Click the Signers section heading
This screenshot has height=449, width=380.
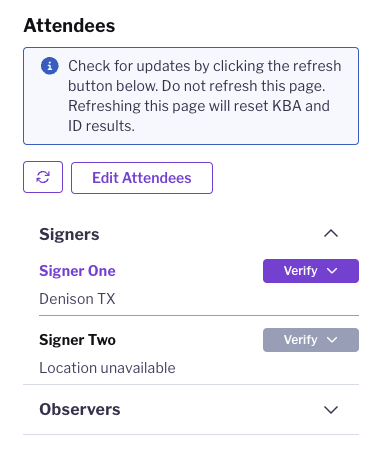(x=69, y=234)
